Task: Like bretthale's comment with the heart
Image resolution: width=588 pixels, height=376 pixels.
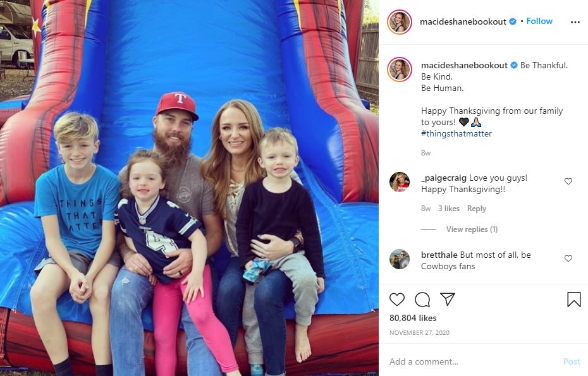Action: pos(568,258)
